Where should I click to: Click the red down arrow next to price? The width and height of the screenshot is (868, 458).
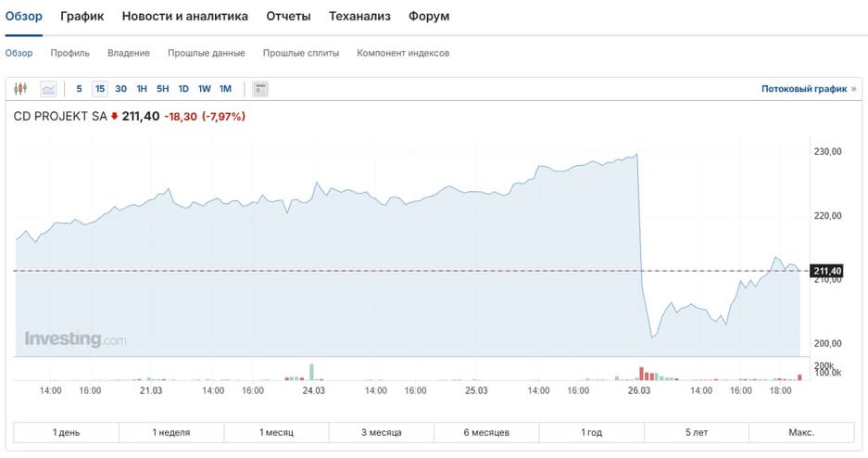pos(115,117)
